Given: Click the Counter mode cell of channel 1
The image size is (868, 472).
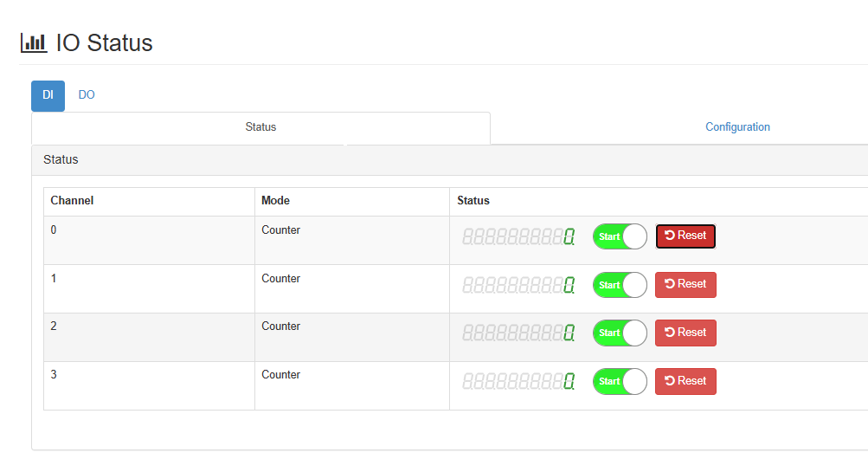Looking at the screenshot, I should [x=352, y=289].
